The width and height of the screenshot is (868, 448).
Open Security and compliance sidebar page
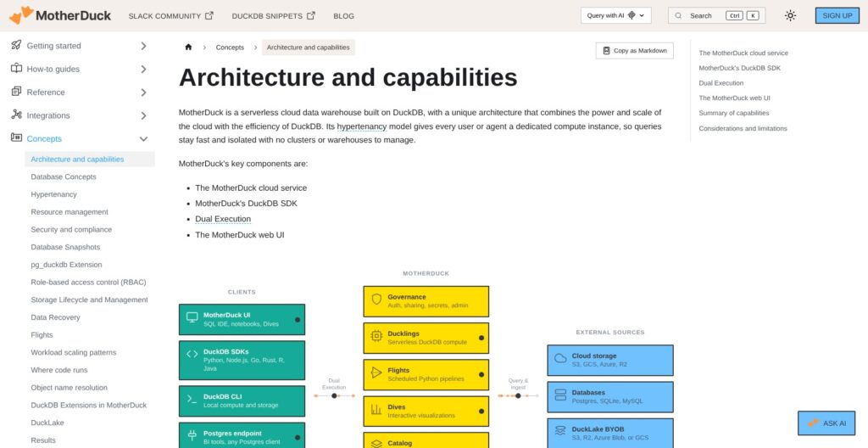(71, 230)
